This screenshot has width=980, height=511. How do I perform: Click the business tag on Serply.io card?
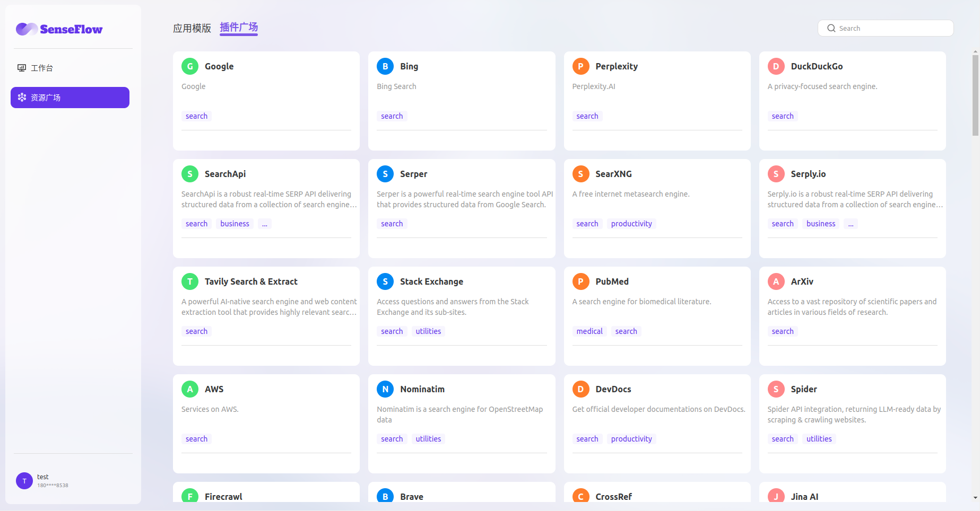[821, 224]
